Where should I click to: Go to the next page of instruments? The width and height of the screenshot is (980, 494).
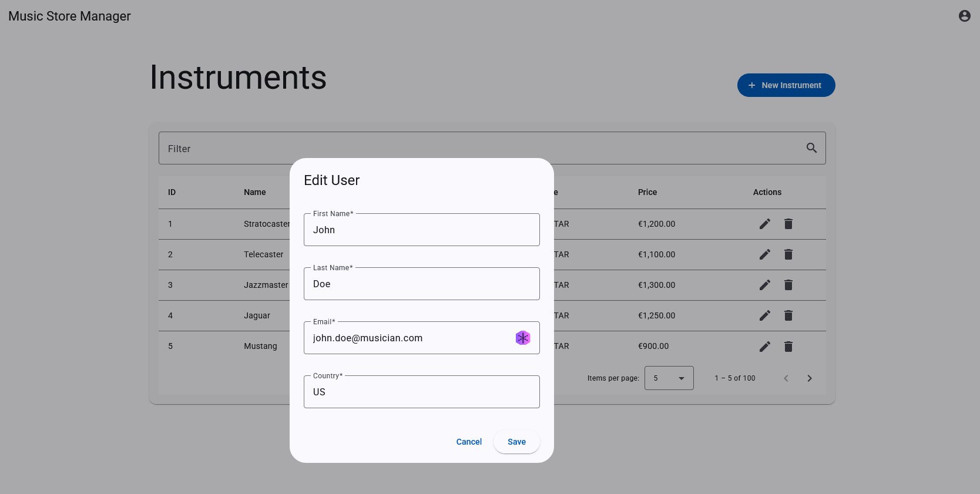[x=810, y=378]
